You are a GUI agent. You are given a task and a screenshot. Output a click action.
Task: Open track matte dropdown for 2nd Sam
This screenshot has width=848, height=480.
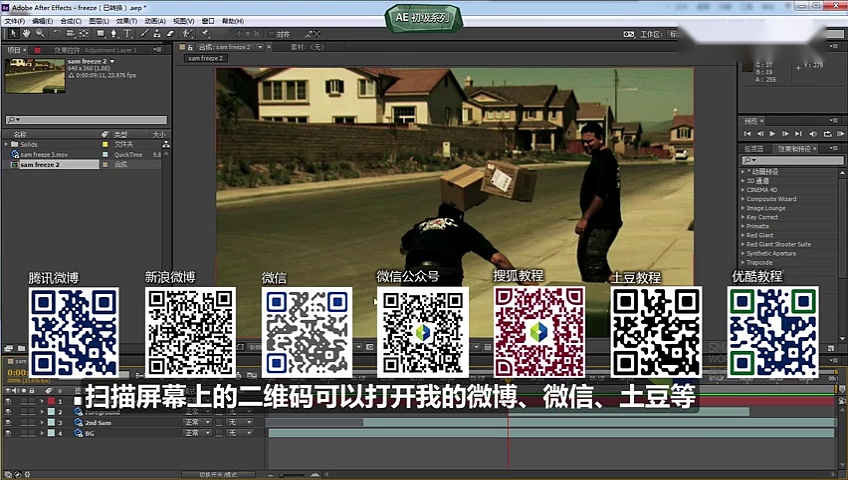click(x=240, y=422)
